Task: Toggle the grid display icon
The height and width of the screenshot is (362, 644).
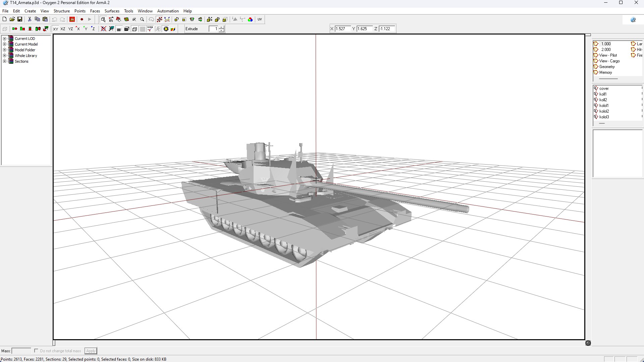Action: tap(143, 29)
